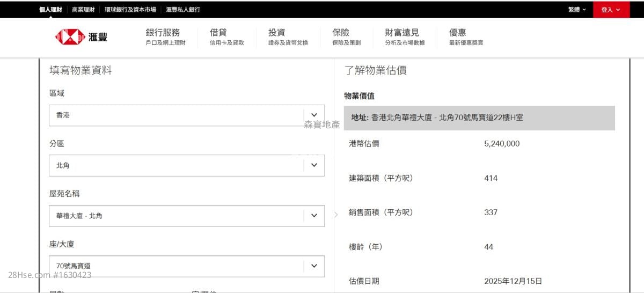The height and width of the screenshot is (293, 644).
Task: Open 商業理財 top navigation tab
Action: 83,10
